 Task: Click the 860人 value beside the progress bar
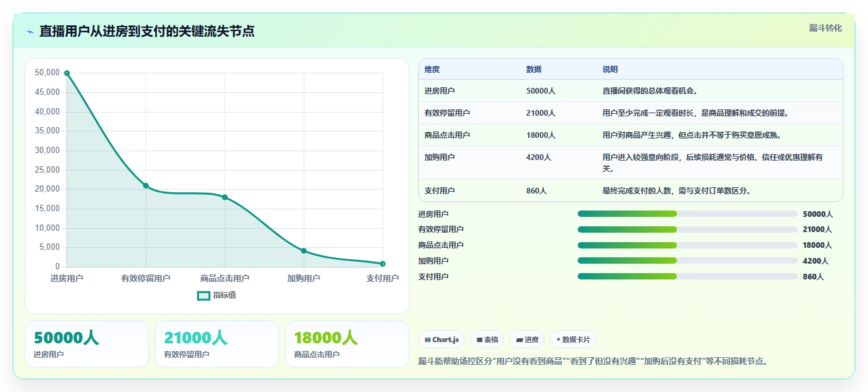pyautogui.click(x=813, y=276)
